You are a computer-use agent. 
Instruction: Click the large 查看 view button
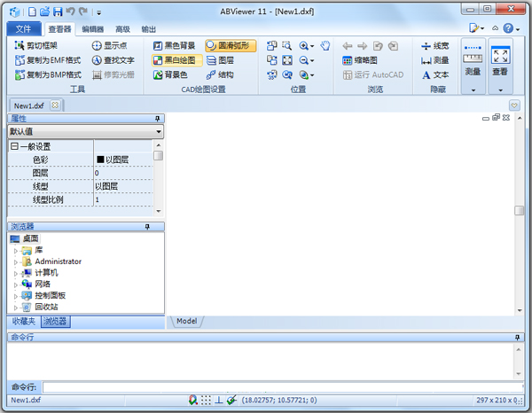click(500, 60)
